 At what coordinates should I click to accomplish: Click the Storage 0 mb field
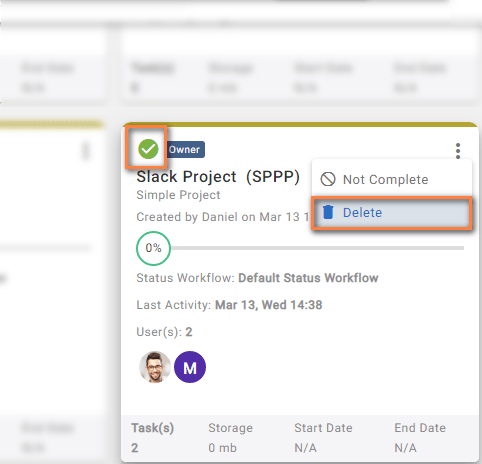[222, 448]
